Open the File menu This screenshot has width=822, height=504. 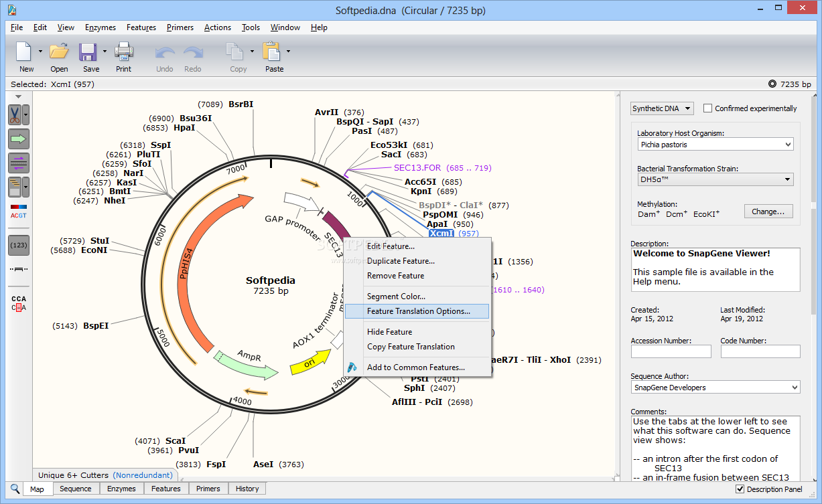coord(17,27)
